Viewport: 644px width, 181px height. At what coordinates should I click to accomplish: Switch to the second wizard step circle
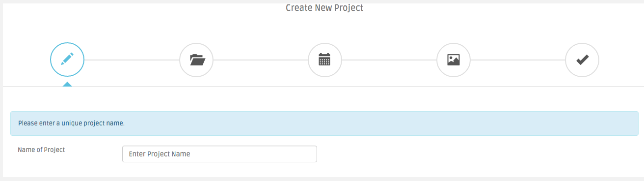(x=196, y=60)
